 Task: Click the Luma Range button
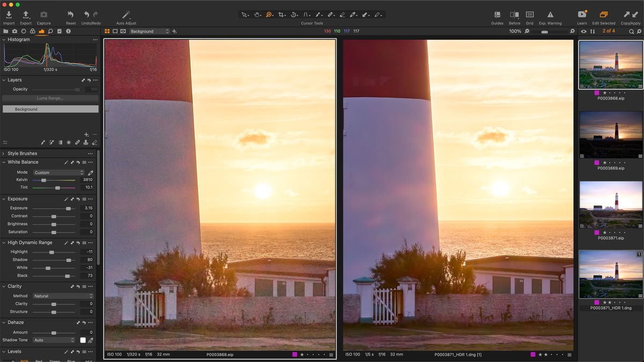50,98
